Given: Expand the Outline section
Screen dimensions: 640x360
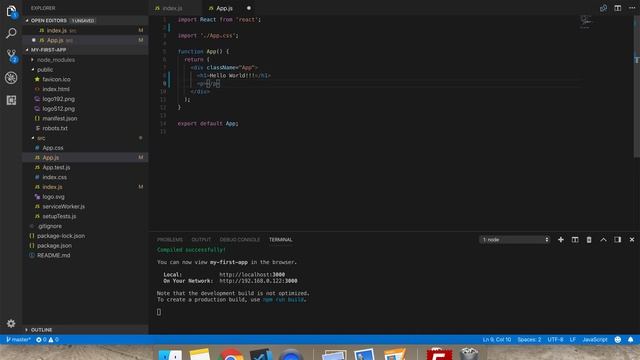Looking at the screenshot, I should tap(85, 330).
